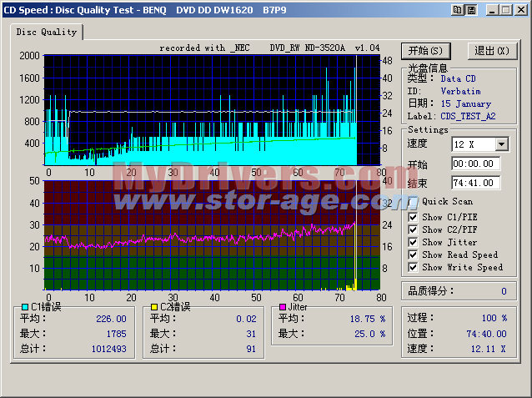532x398 pixels.
Task: Click the yellow C2 error color swatch
Action: point(153,307)
